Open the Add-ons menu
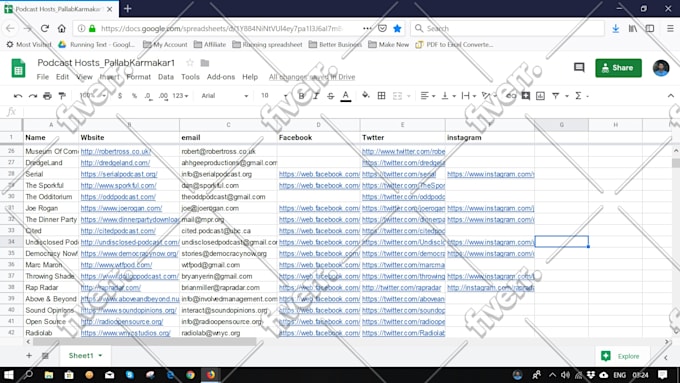This screenshot has height=383, width=680. click(x=221, y=77)
